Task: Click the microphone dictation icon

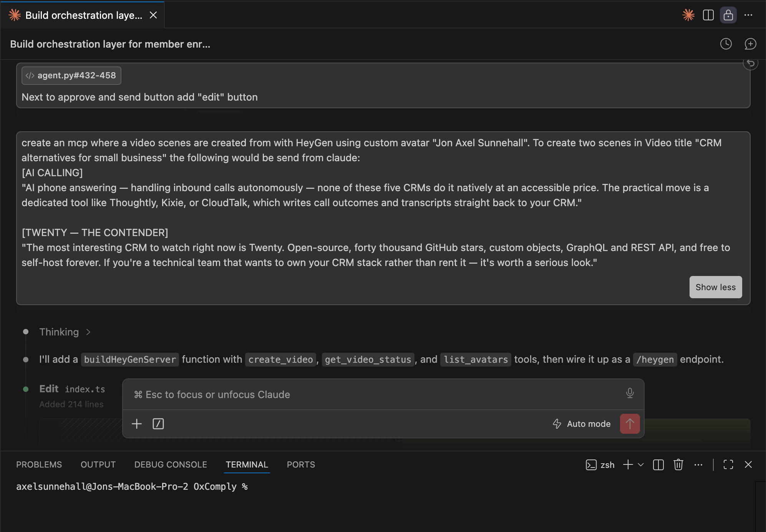Action: pos(630,393)
